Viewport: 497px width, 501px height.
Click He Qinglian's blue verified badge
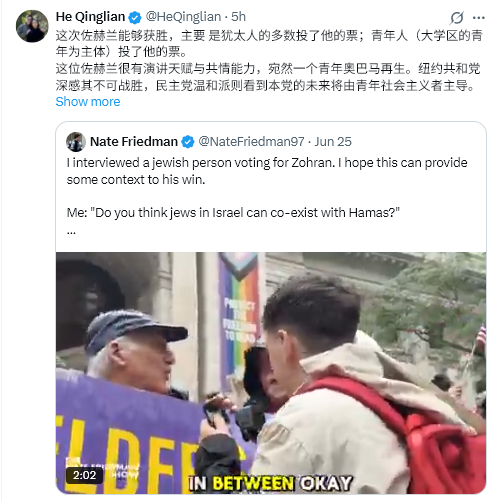pyautogui.click(x=135, y=17)
